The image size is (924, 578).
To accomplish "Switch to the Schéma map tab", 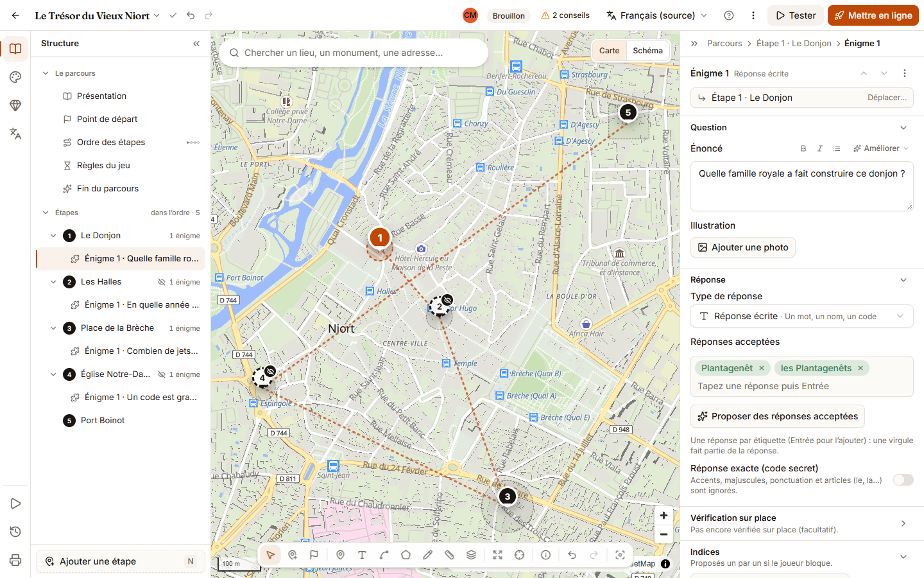I will 647,51.
